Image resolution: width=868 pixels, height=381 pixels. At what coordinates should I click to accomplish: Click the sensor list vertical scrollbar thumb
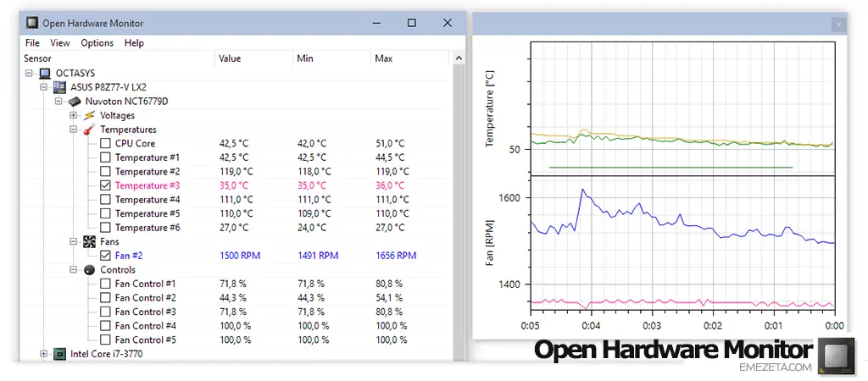[x=459, y=213]
